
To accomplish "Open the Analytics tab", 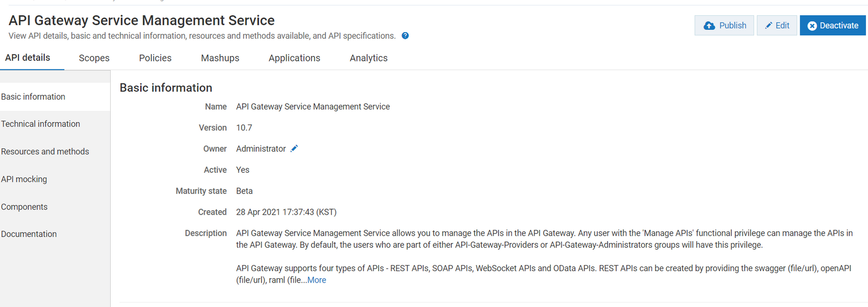I will point(368,58).
